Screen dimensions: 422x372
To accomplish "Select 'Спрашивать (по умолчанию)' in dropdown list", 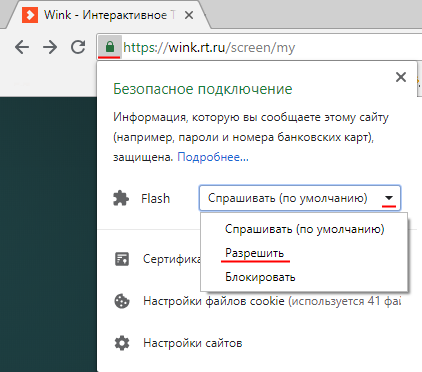I will click(x=304, y=229).
